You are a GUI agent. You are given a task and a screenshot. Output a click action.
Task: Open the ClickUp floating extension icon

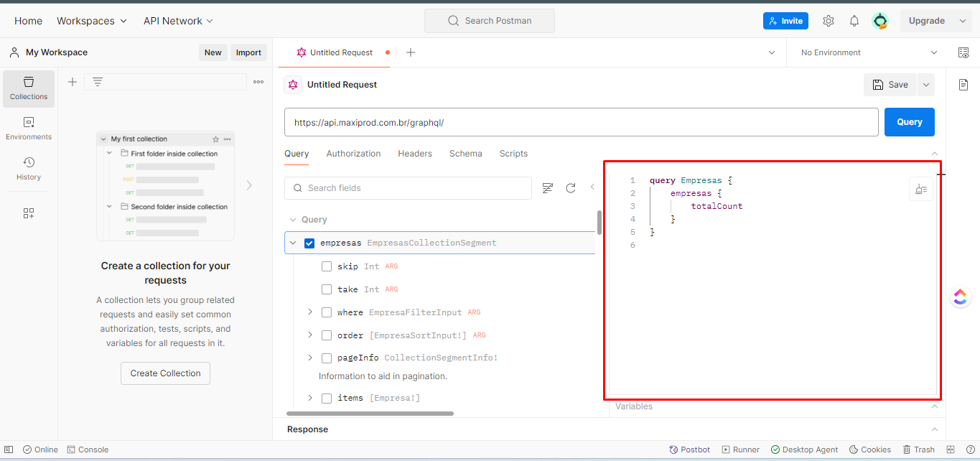point(961,297)
